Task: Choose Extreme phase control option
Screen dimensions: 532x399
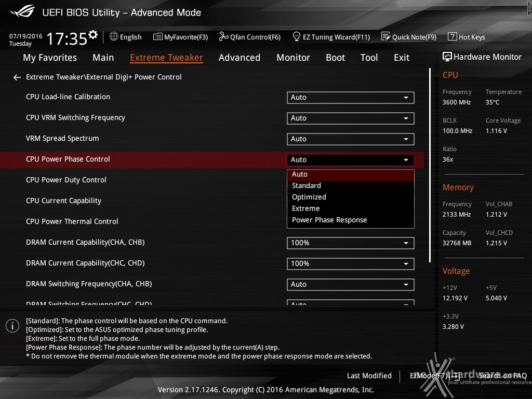Action: 351,209
